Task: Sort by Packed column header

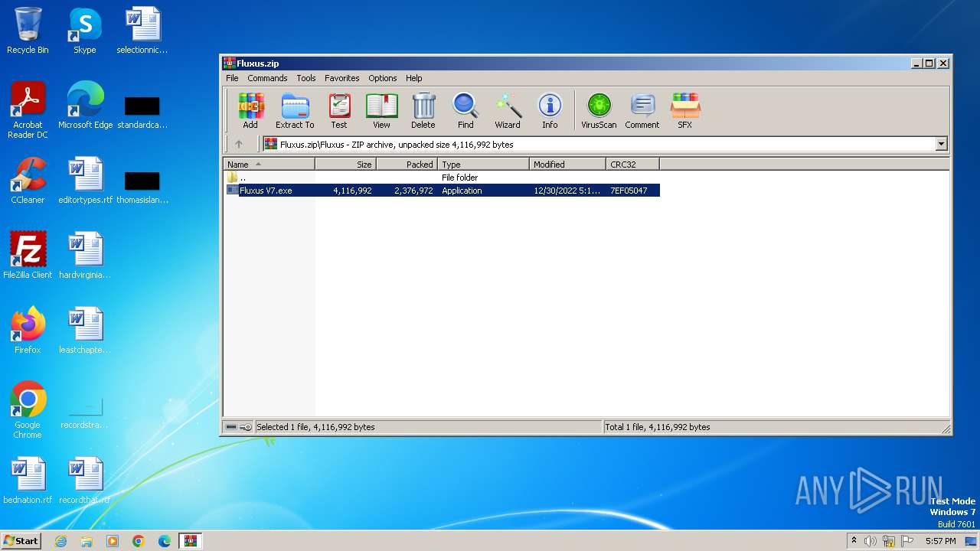Action: (407, 165)
